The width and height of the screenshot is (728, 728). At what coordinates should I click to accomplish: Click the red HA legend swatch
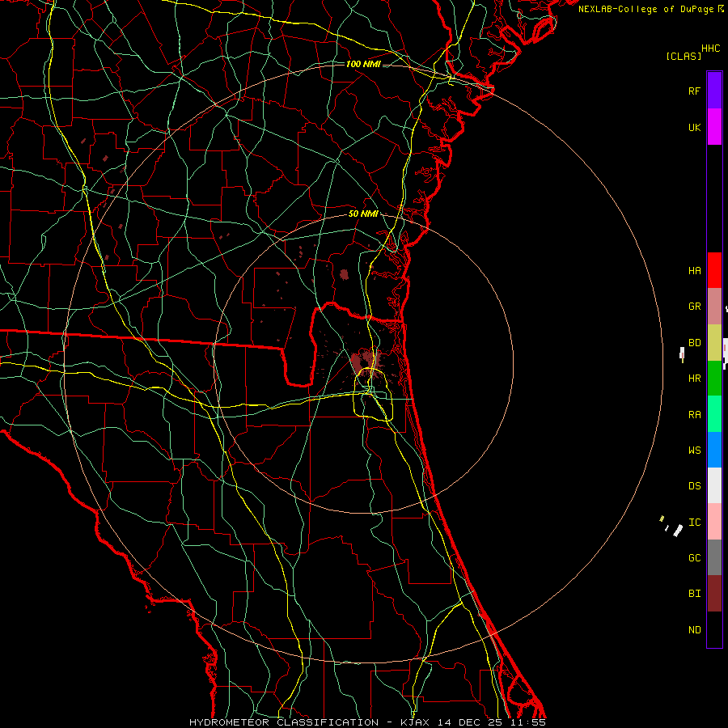click(x=714, y=270)
